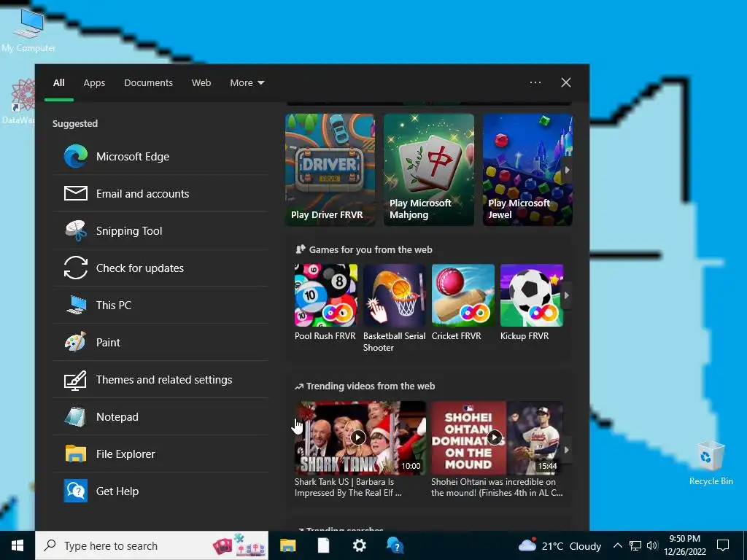Open the clock showing 9:50 PM
747x560 pixels.
pos(684,545)
